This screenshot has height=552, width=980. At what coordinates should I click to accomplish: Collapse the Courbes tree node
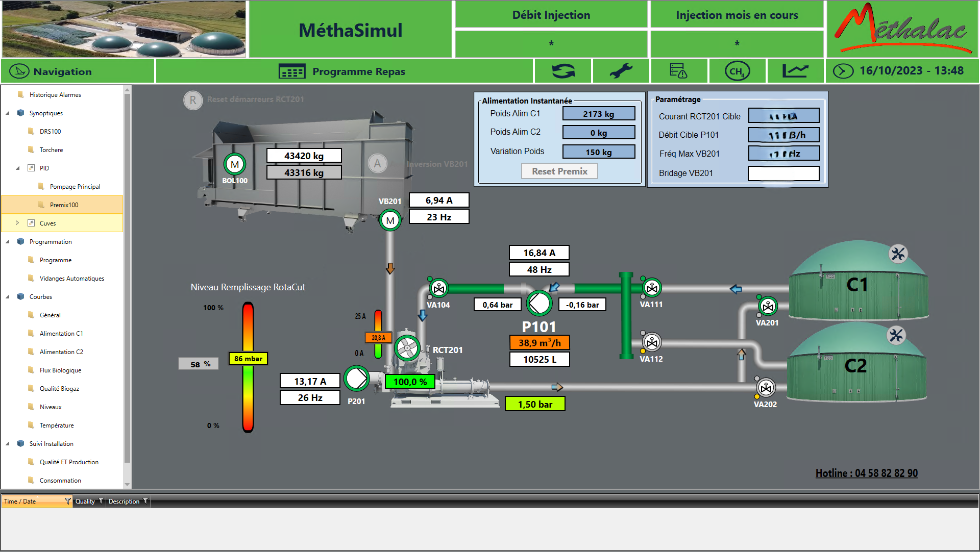[x=8, y=297]
